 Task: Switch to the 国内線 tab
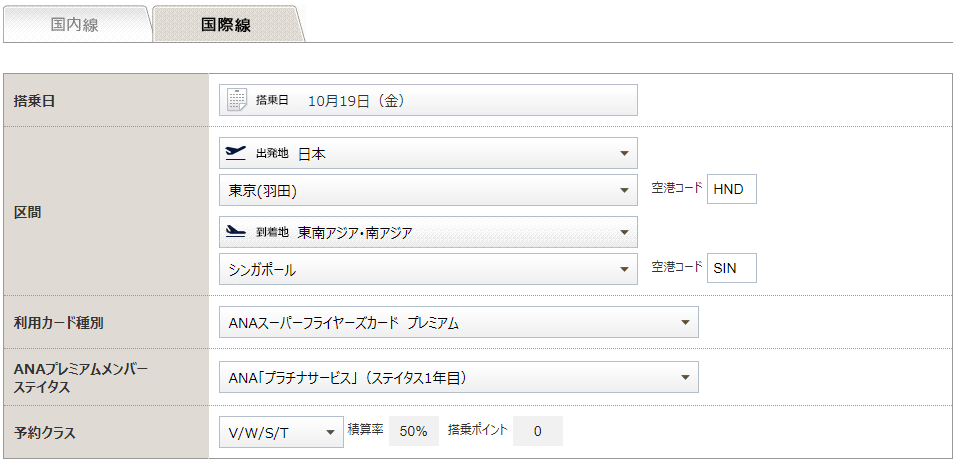pyautogui.click(x=75, y=25)
